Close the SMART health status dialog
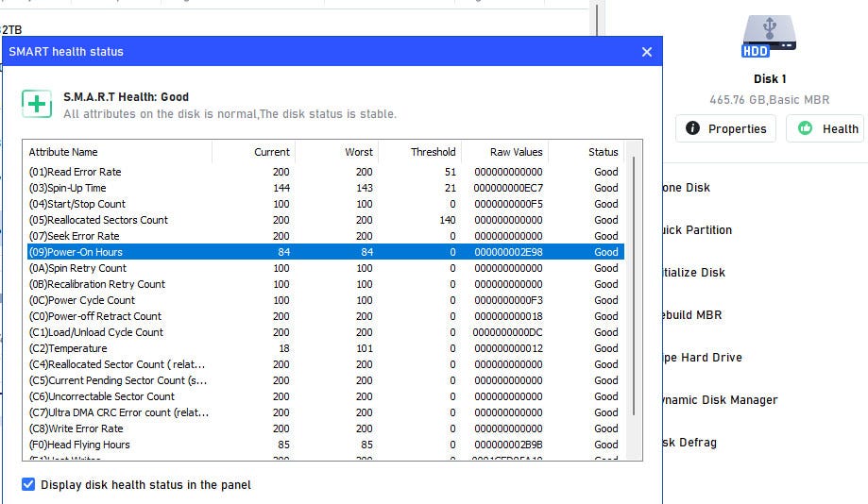 tap(647, 52)
